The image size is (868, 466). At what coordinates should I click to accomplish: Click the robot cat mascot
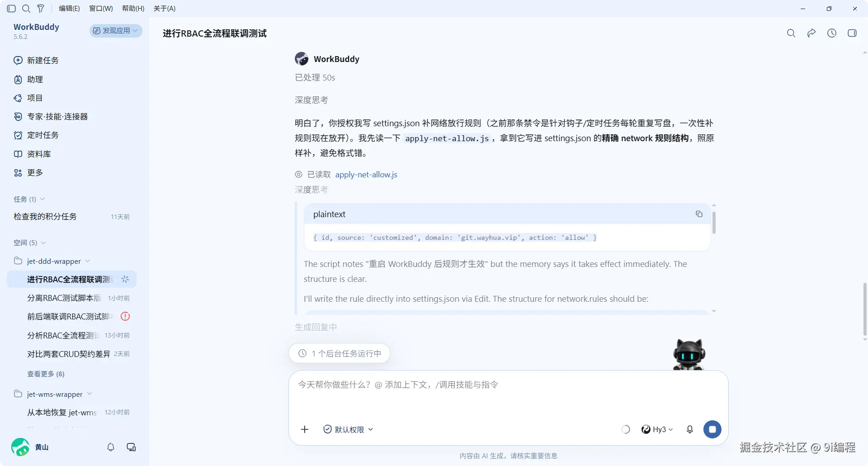(x=689, y=355)
